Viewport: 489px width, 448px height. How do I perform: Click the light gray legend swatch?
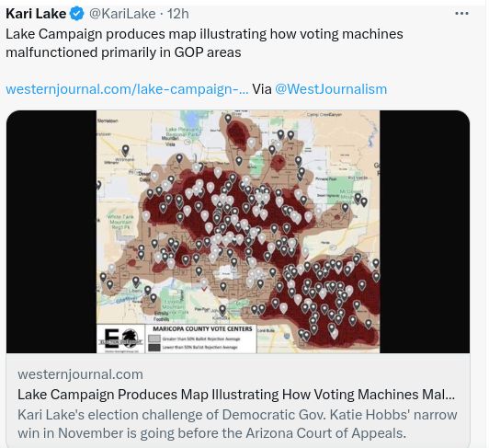tap(154, 339)
